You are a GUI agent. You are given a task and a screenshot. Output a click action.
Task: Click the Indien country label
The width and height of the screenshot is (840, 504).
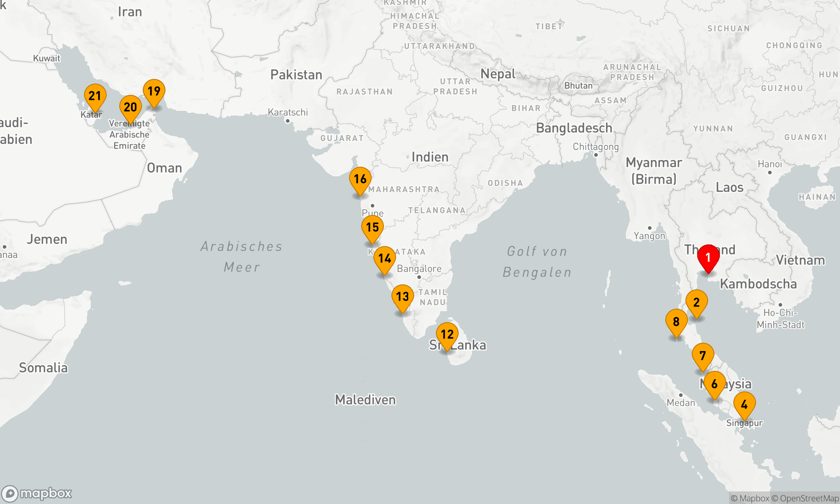point(430,157)
